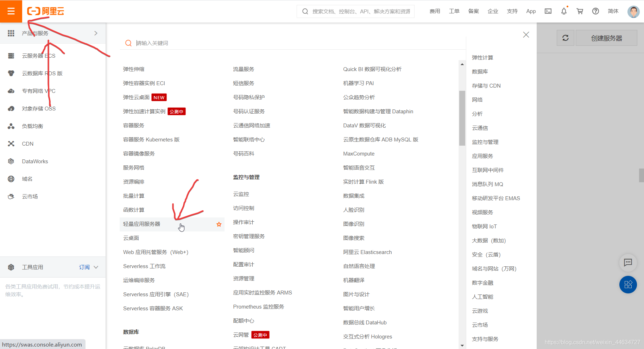Open 函数计算 link
Screen dimensions: 644x349
point(134,210)
